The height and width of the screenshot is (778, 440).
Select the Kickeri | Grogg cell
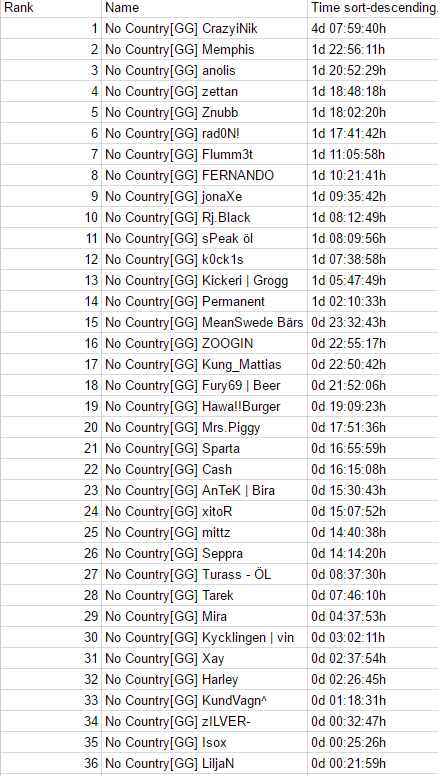(x=204, y=280)
